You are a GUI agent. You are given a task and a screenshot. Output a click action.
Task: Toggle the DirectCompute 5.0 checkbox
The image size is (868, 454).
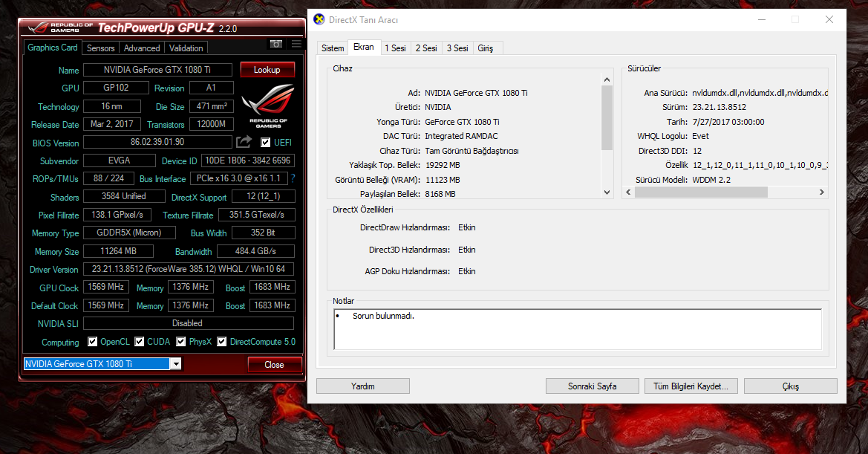click(222, 342)
